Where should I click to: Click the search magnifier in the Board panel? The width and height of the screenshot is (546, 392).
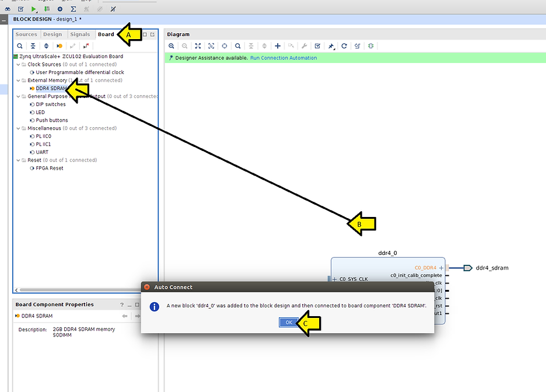pyautogui.click(x=20, y=46)
